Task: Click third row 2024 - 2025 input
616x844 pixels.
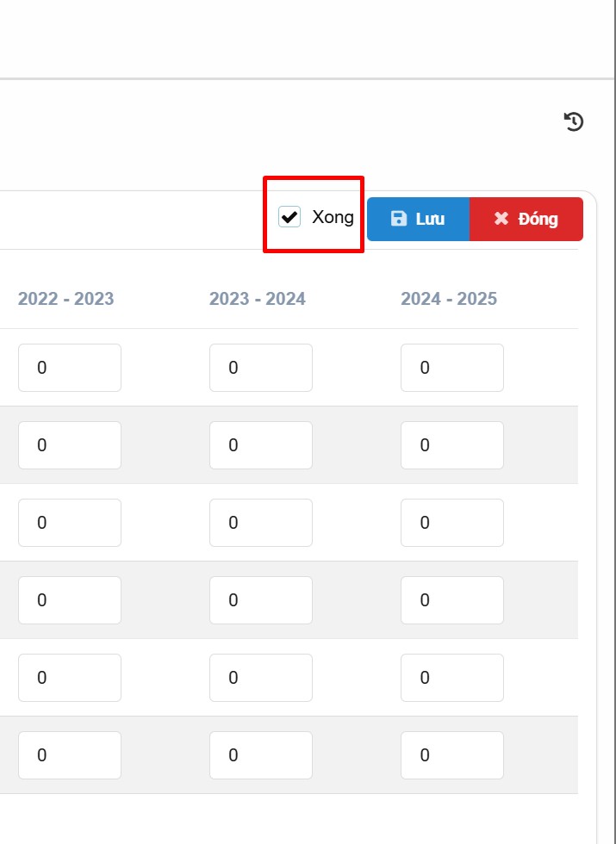Action: [452, 523]
